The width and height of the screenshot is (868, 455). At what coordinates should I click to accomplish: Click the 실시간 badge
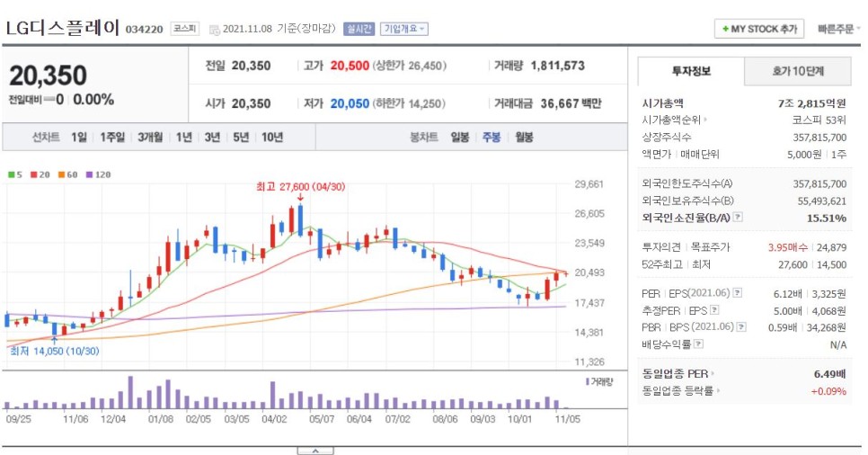tap(359, 29)
